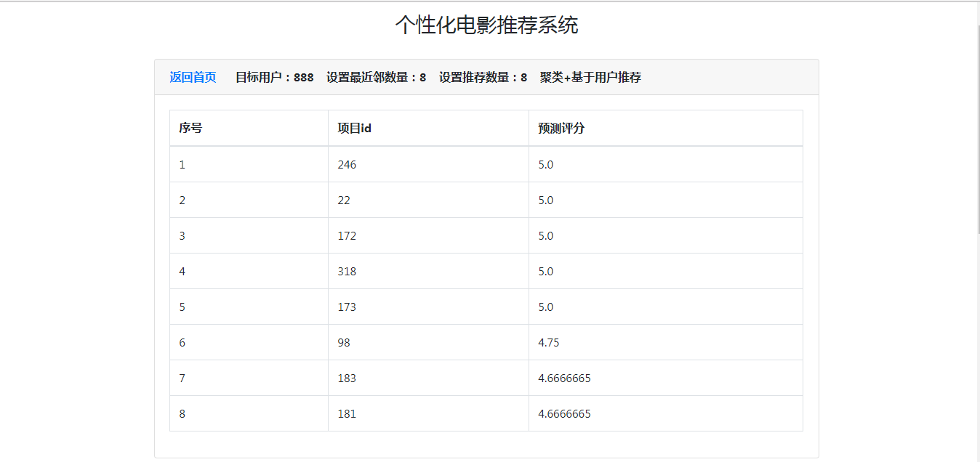Viewport: 980px width, 462px height.
Task: Click the 序号 column header
Action: (188, 128)
